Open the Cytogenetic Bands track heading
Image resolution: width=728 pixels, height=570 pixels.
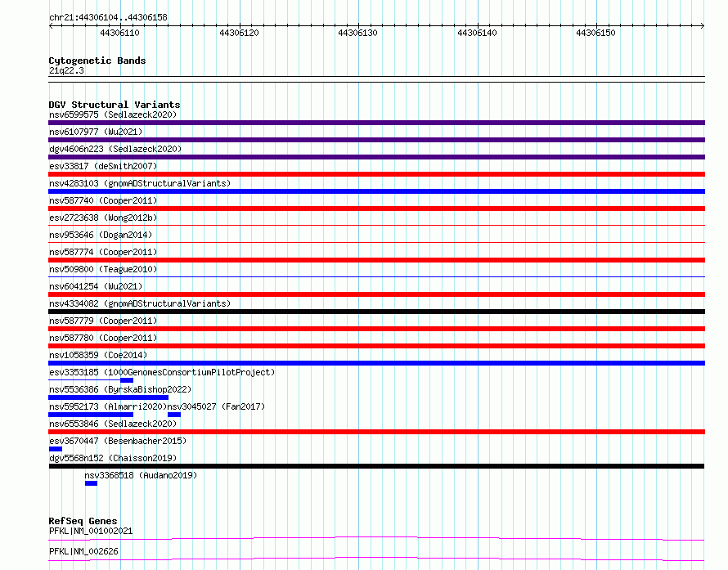[97, 61]
